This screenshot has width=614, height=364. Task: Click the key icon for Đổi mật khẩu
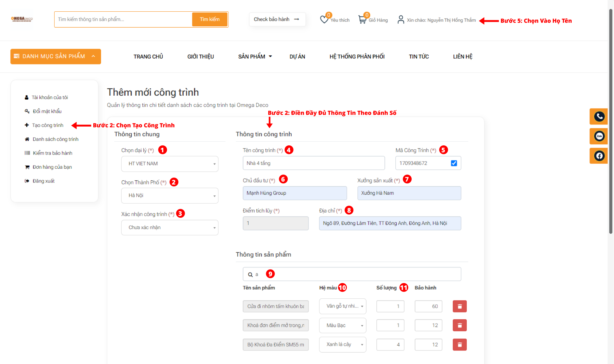point(27,111)
